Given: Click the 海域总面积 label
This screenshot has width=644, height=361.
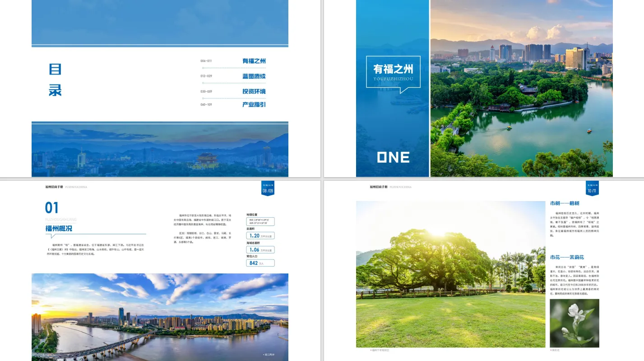Looking at the screenshot, I should [x=253, y=243].
